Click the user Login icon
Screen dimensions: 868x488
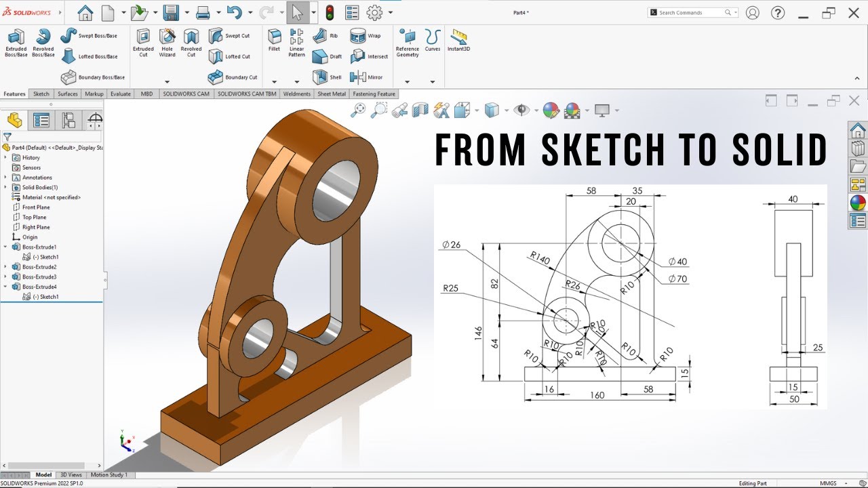pyautogui.click(x=752, y=12)
